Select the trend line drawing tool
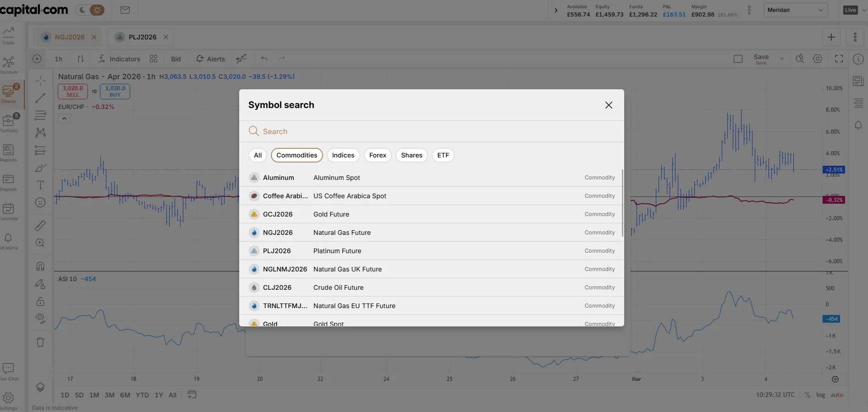The height and width of the screenshot is (412, 868). (x=40, y=98)
